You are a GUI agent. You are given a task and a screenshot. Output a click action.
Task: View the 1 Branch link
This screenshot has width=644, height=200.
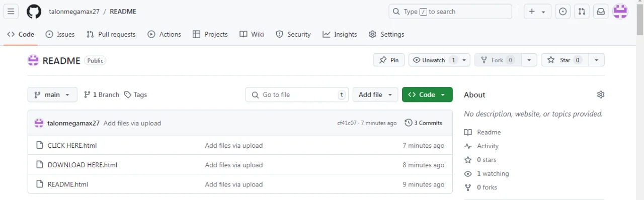102,94
